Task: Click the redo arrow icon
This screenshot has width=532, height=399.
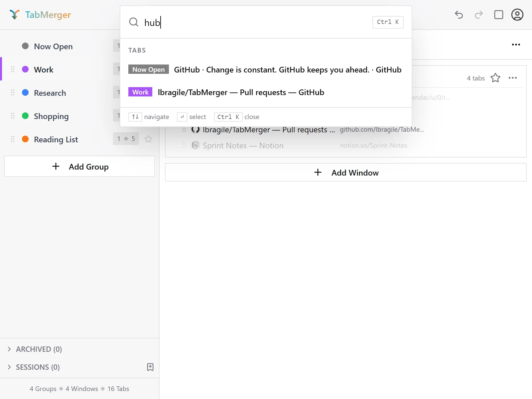Action: pyautogui.click(x=479, y=15)
